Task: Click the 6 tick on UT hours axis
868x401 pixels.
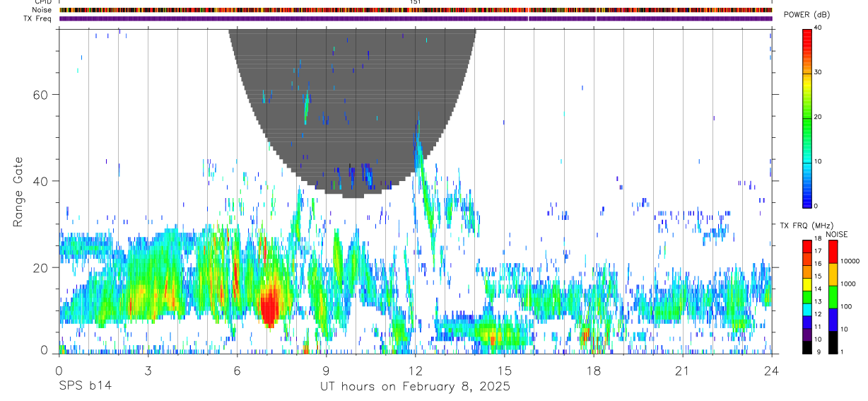Action: point(237,370)
